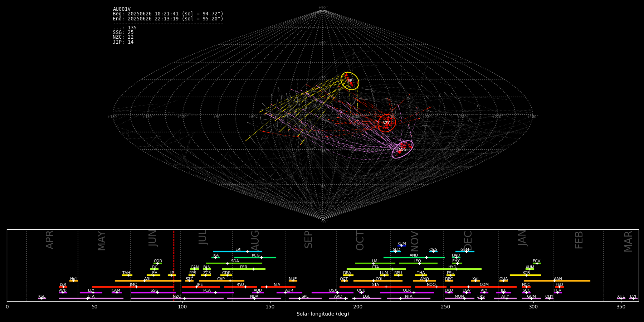Click the 'NZC: 22' count in header
Screen dimensions: 644x322
coord(123,37)
